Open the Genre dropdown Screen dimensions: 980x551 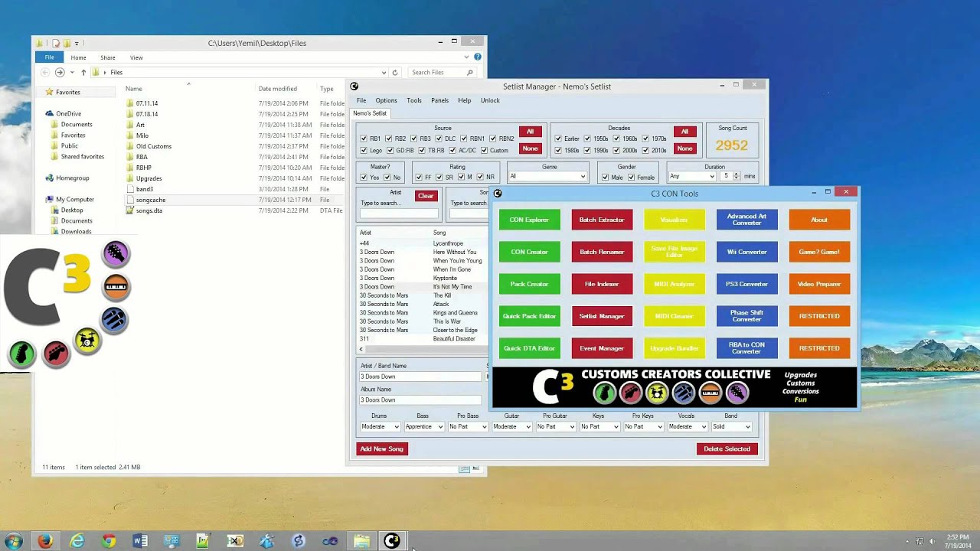click(x=547, y=176)
